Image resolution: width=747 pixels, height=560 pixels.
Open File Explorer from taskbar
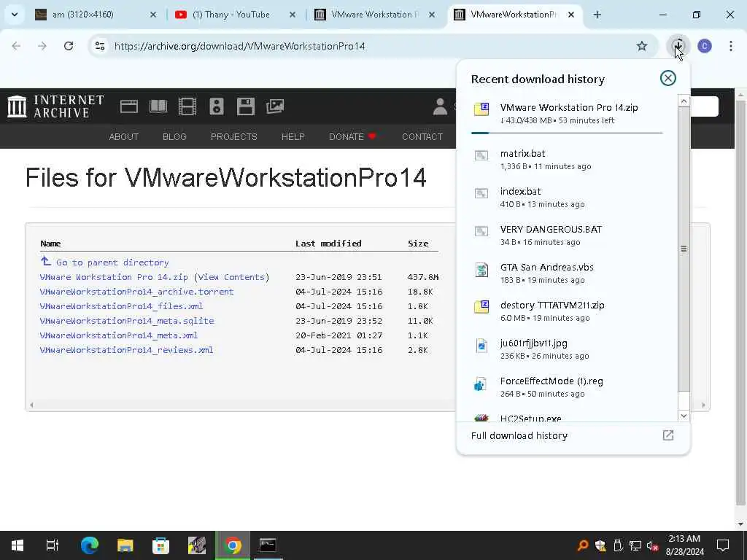tap(125, 545)
